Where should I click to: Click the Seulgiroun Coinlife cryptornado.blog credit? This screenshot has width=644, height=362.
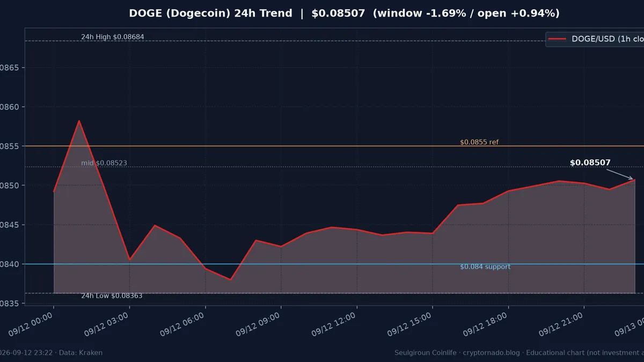[458, 353]
